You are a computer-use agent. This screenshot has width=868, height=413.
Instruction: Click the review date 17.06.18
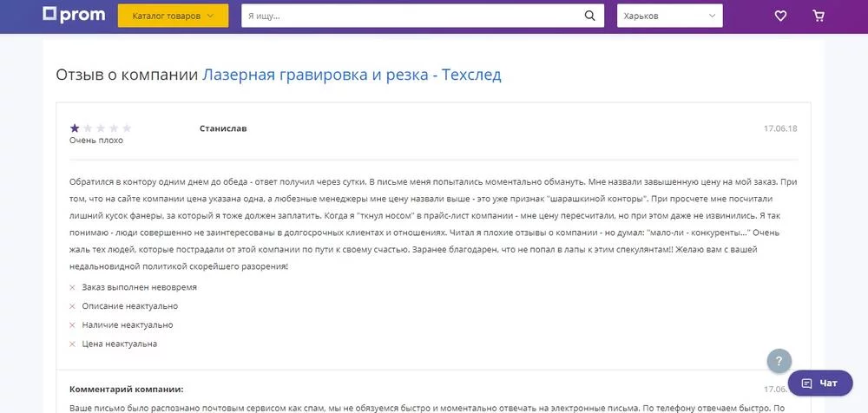click(x=780, y=128)
